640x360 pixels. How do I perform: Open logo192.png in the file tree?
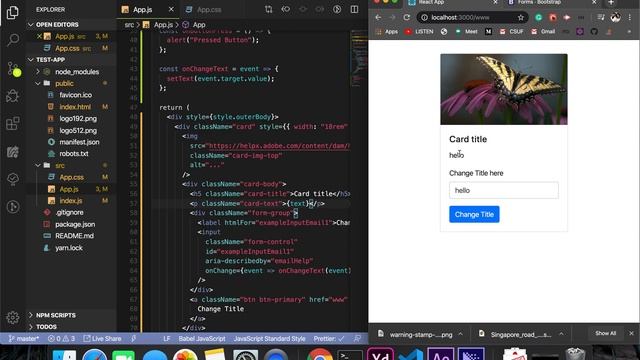78,118
